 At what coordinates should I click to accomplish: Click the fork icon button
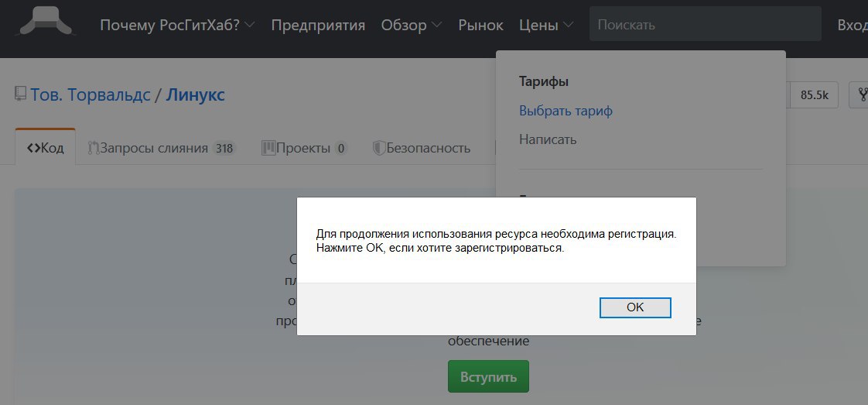pos(860,95)
